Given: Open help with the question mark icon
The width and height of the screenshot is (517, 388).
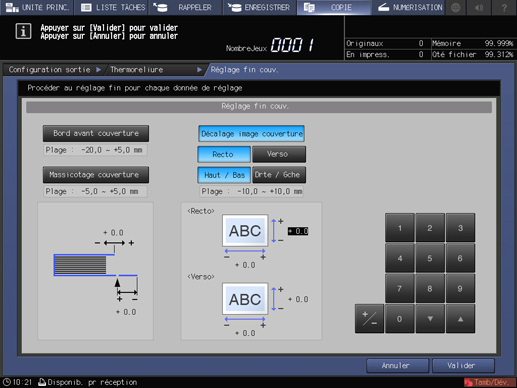Looking at the screenshot, I should click(504, 7).
